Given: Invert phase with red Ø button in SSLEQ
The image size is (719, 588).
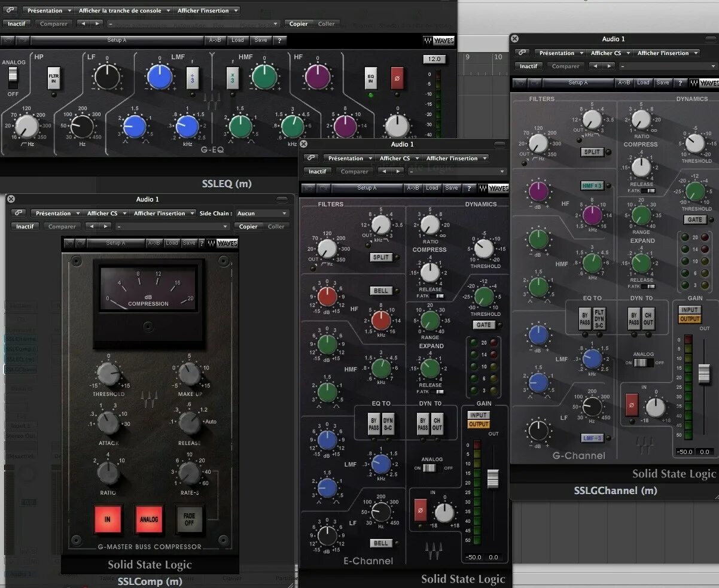Looking at the screenshot, I should click(x=397, y=78).
